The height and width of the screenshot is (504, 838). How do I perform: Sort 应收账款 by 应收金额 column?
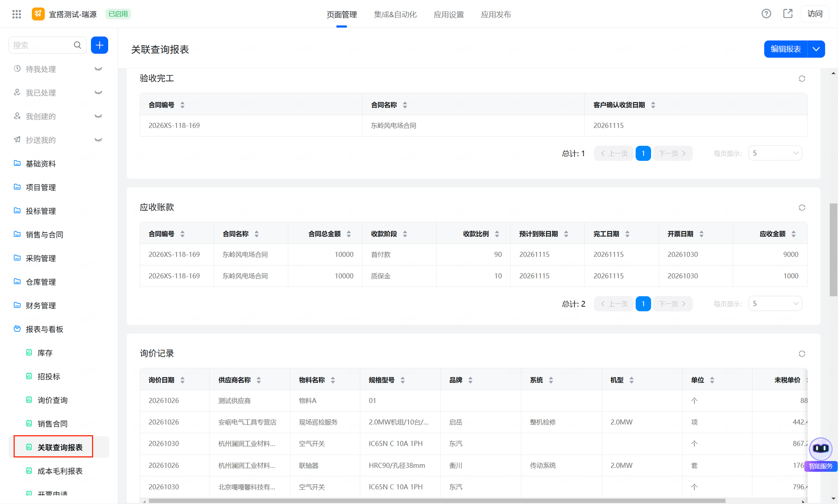tap(794, 234)
